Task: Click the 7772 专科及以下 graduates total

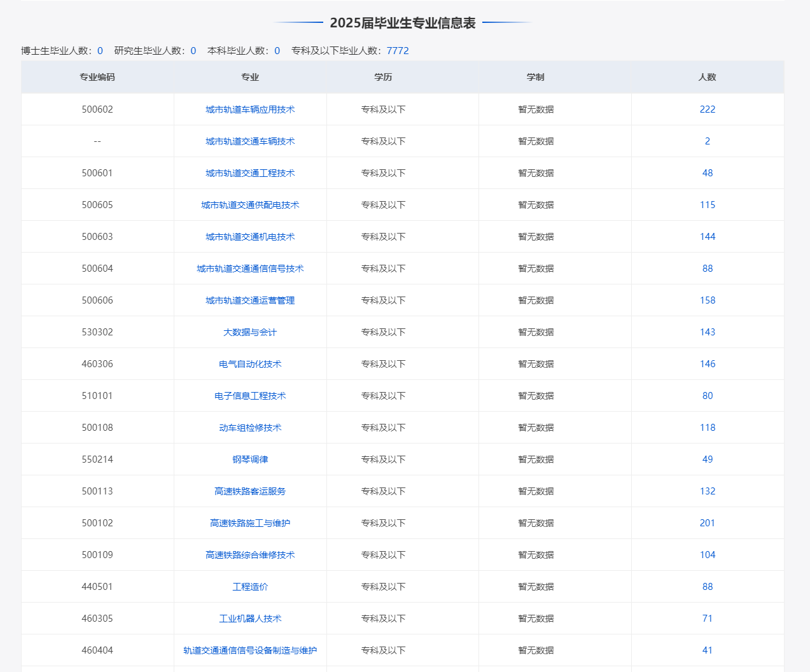Action: [x=398, y=51]
